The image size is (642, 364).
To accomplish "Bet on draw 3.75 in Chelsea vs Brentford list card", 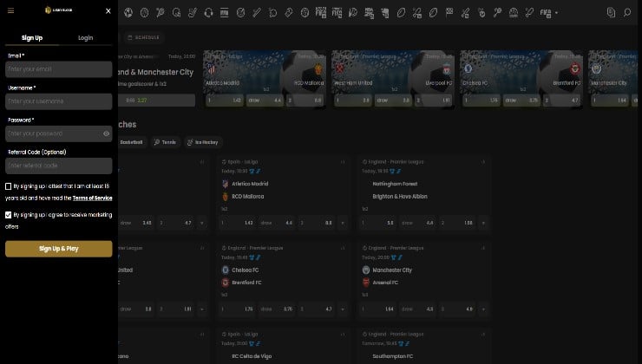I will click(277, 309).
